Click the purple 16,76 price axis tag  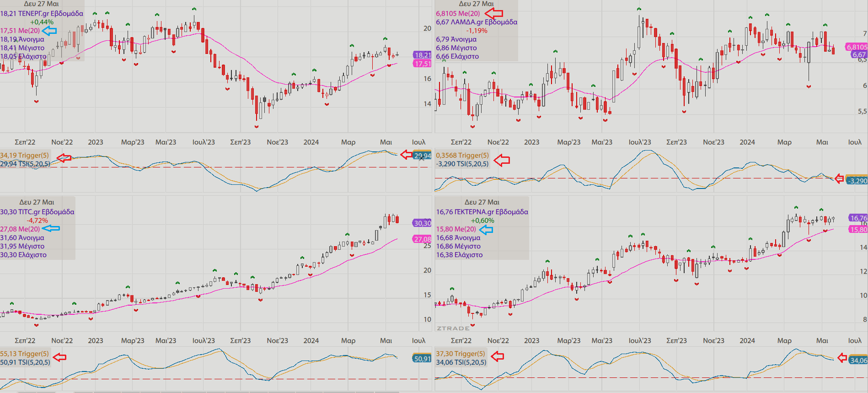point(858,218)
